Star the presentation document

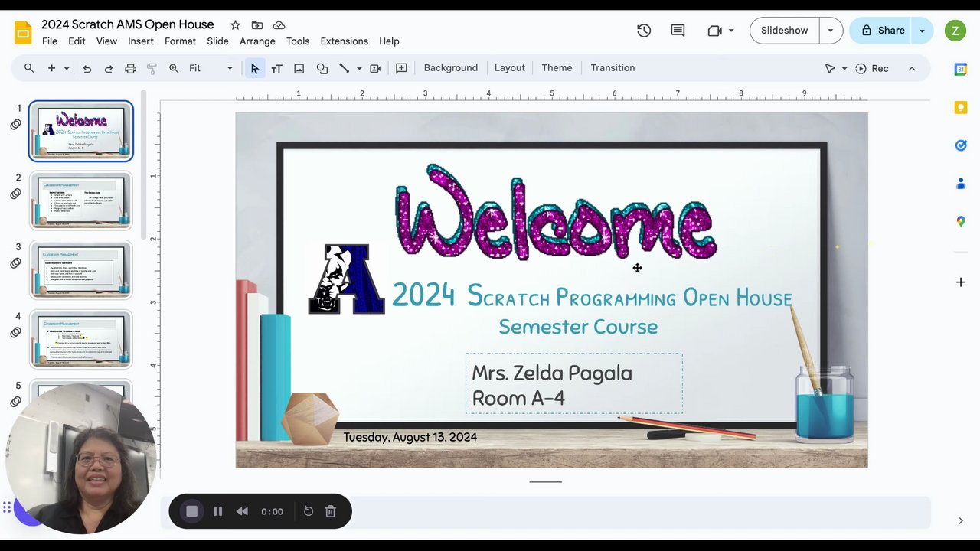tap(235, 25)
